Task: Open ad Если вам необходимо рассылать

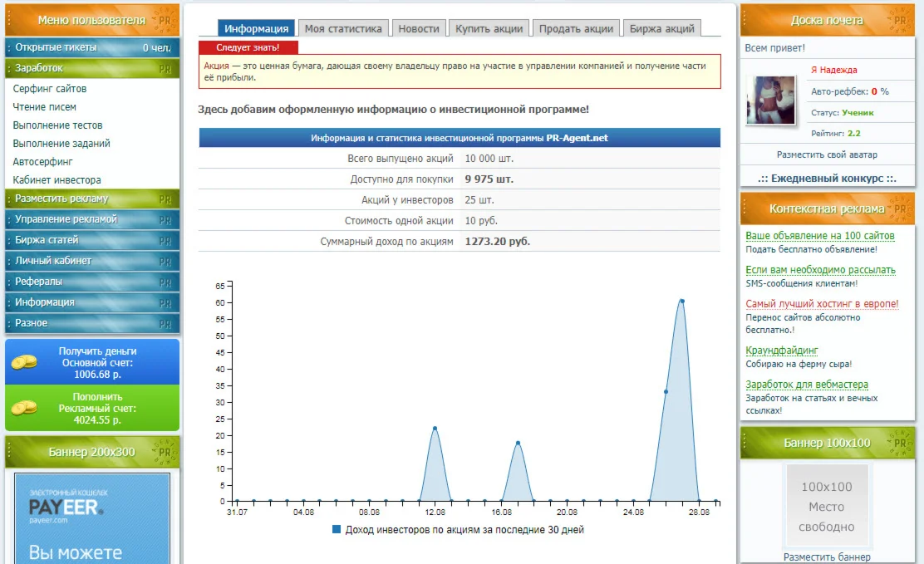Action: tap(820, 270)
